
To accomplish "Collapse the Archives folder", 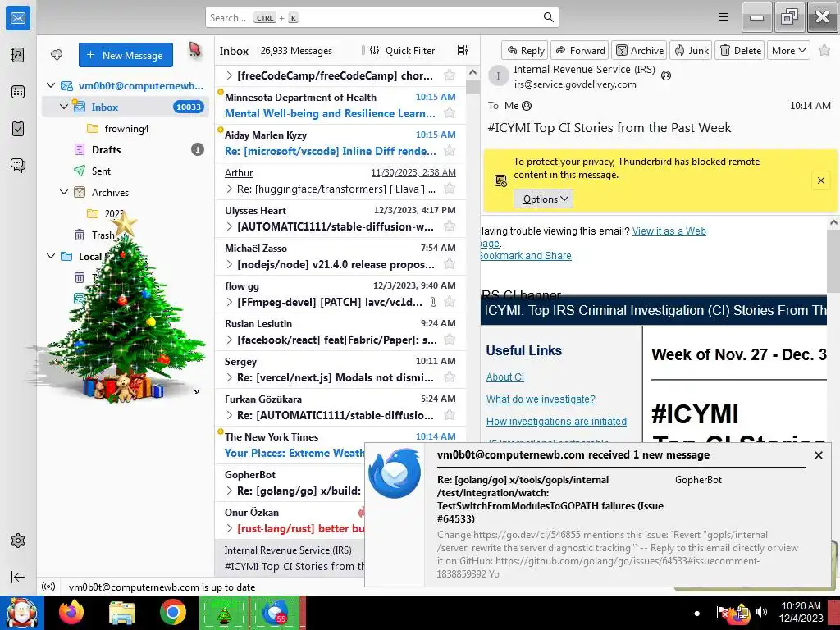I will tap(64, 192).
